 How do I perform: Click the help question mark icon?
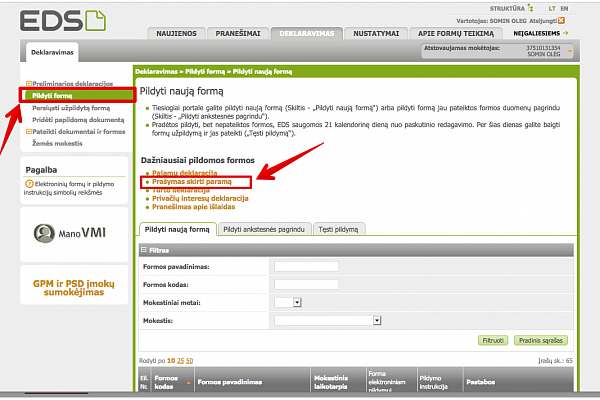point(30,184)
